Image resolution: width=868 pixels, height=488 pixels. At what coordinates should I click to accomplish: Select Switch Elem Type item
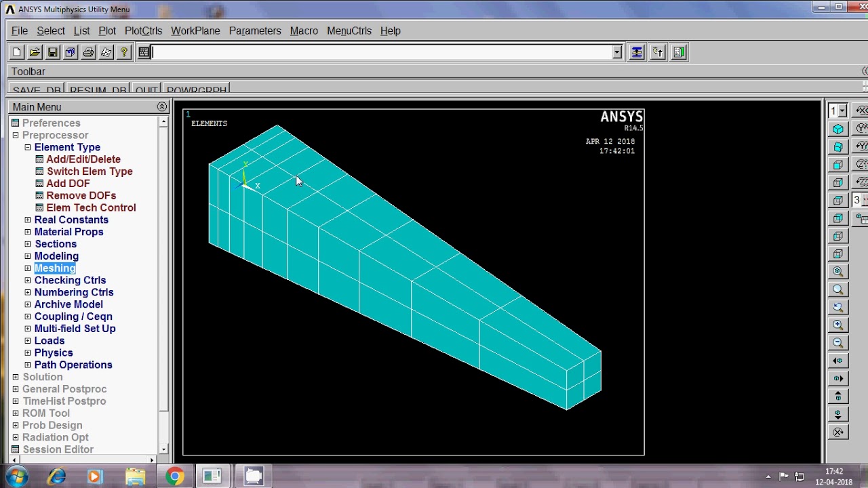pyautogui.click(x=90, y=171)
